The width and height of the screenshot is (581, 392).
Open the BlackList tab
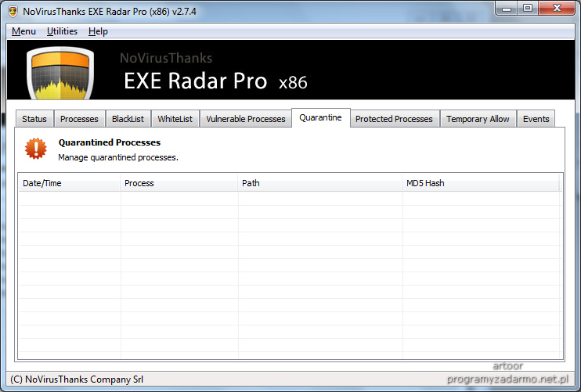point(128,119)
